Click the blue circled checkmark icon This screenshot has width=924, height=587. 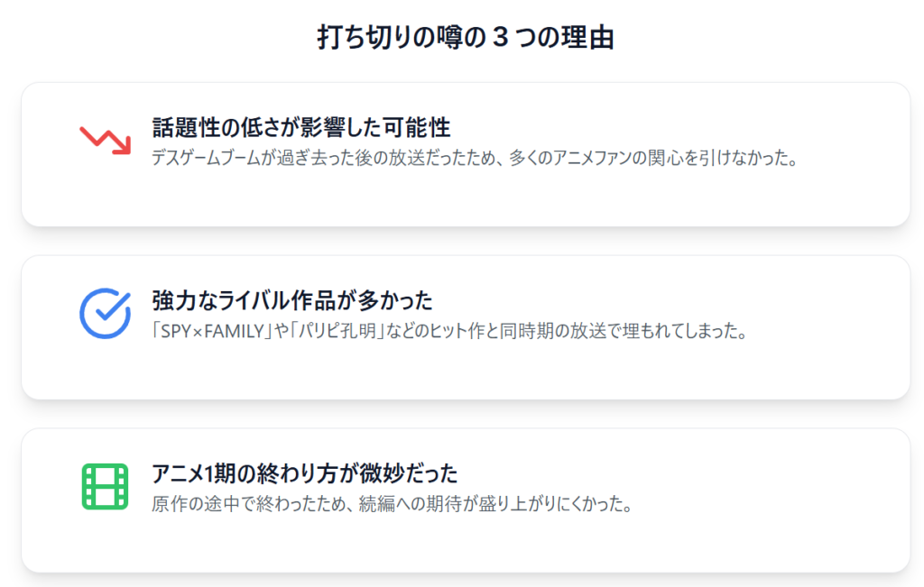pyautogui.click(x=106, y=313)
